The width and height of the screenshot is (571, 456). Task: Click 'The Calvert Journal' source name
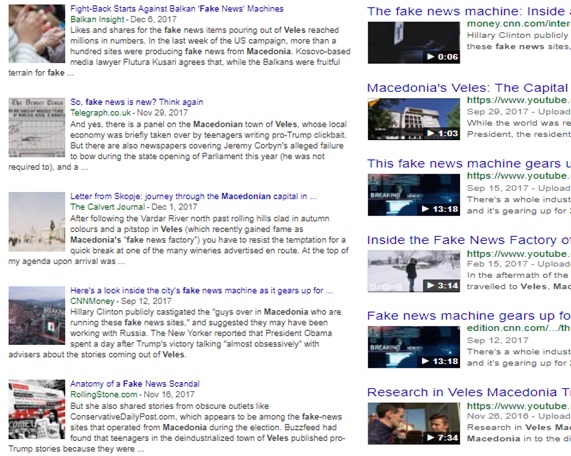[x=107, y=207]
